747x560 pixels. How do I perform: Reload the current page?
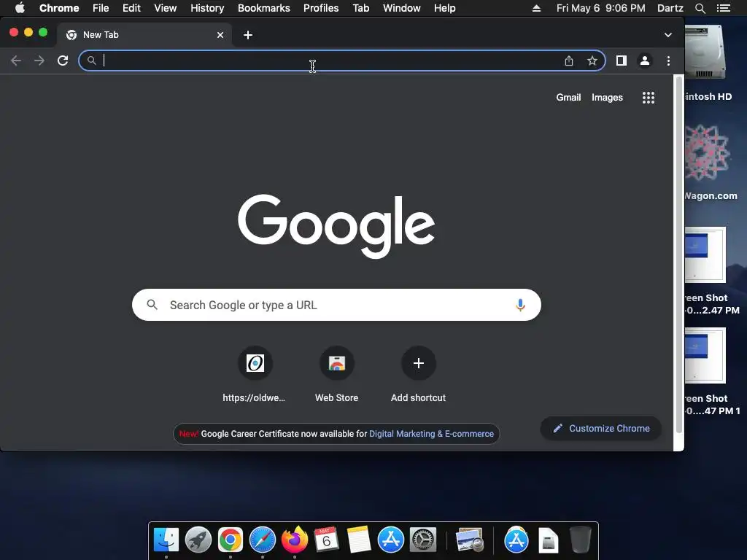coord(63,61)
